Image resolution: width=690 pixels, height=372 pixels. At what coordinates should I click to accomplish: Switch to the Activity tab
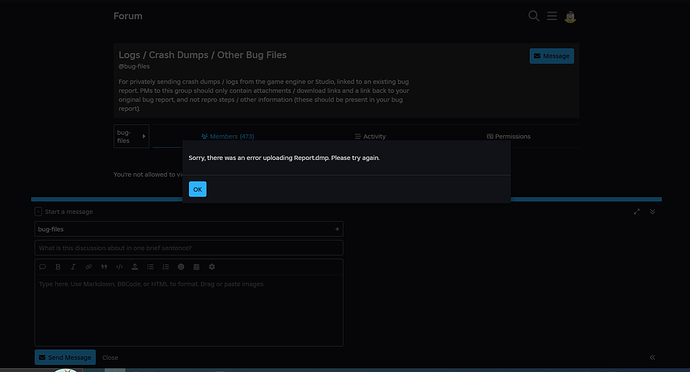[370, 136]
